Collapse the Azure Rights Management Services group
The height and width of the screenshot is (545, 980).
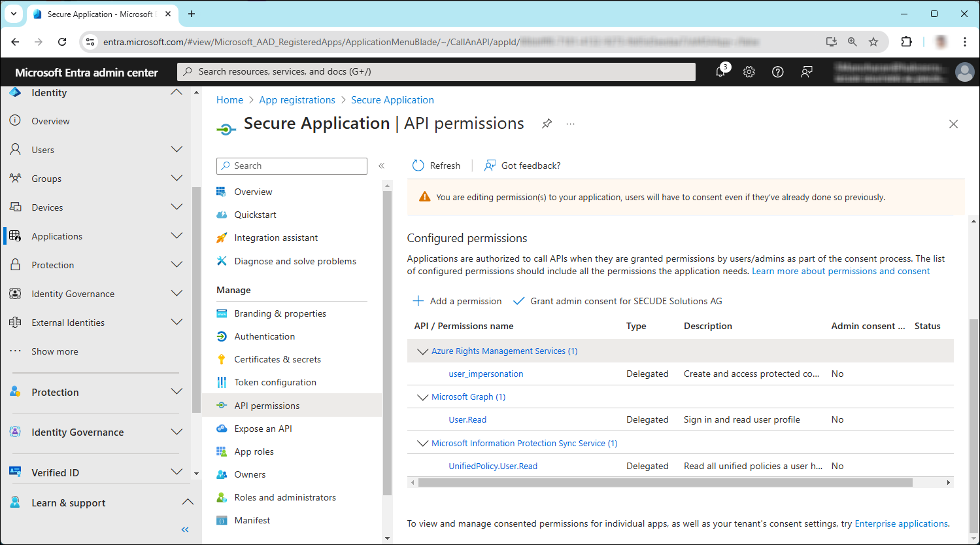422,351
